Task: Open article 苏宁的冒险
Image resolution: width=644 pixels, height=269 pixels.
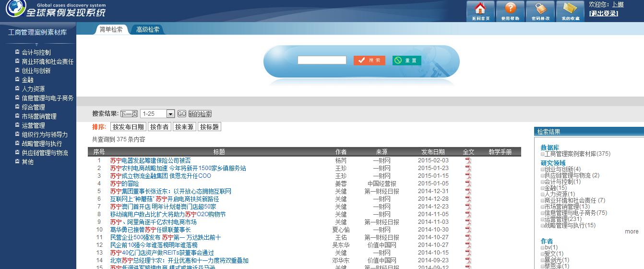Action: pyautogui.click(x=124, y=183)
